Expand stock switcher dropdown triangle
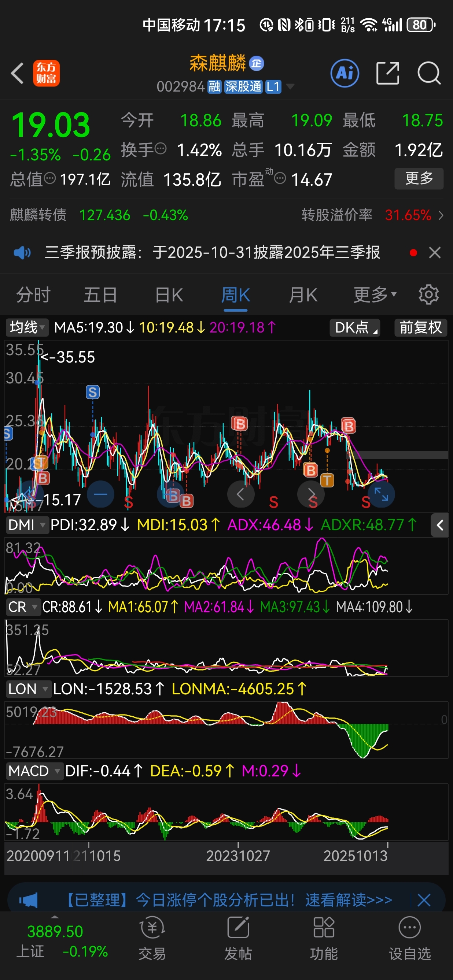453x980 pixels. pyautogui.click(x=290, y=87)
